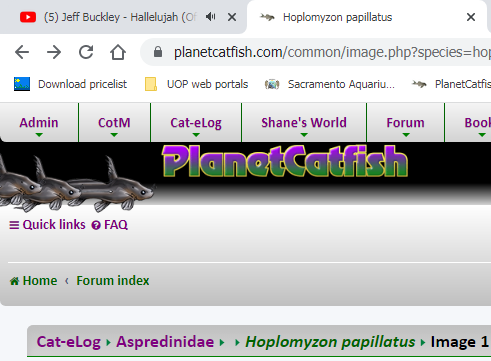The width and height of the screenshot is (491, 361).
Task: Click the Home breadcrumb house icon
Action: point(14,281)
